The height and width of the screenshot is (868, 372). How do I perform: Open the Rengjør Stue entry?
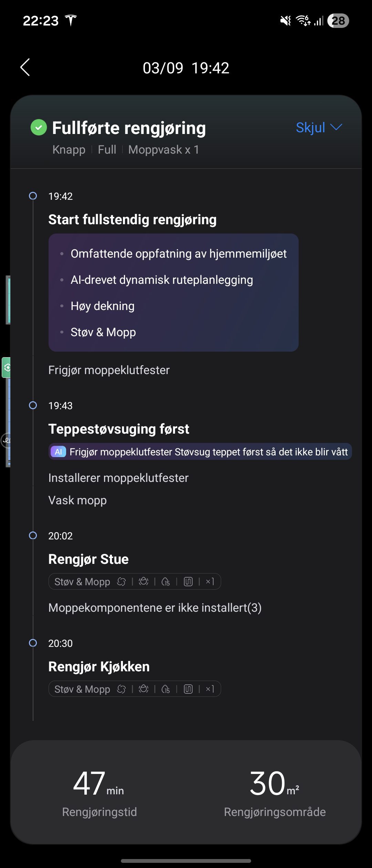(89, 559)
